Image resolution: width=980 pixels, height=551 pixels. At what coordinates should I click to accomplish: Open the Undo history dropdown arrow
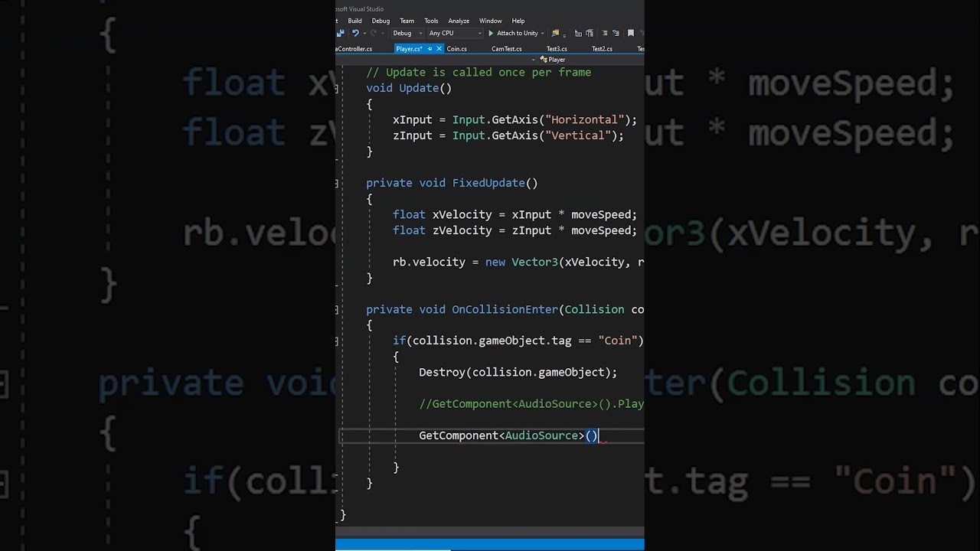coord(364,34)
